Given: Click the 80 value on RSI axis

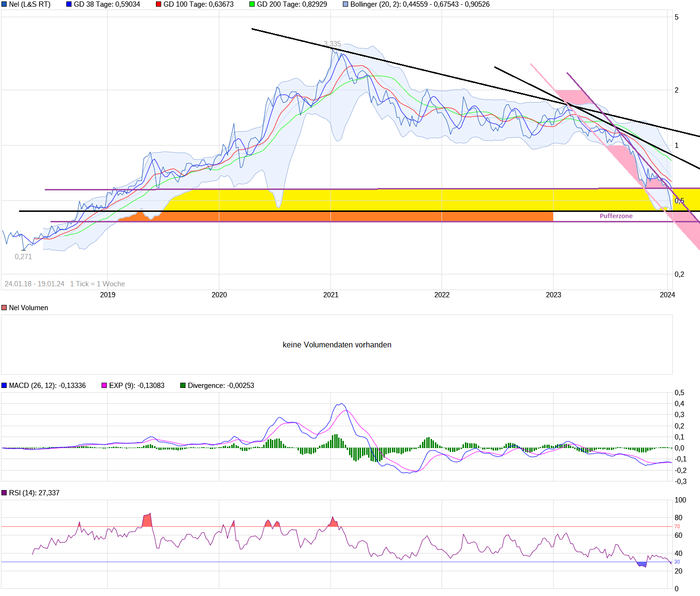Looking at the screenshot, I should point(679,518).
